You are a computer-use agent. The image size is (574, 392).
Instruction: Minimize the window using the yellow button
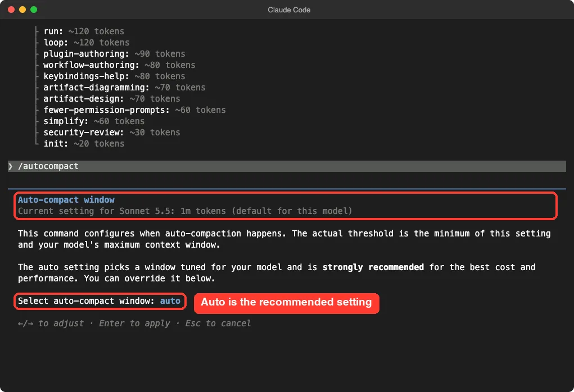[22, 10]
